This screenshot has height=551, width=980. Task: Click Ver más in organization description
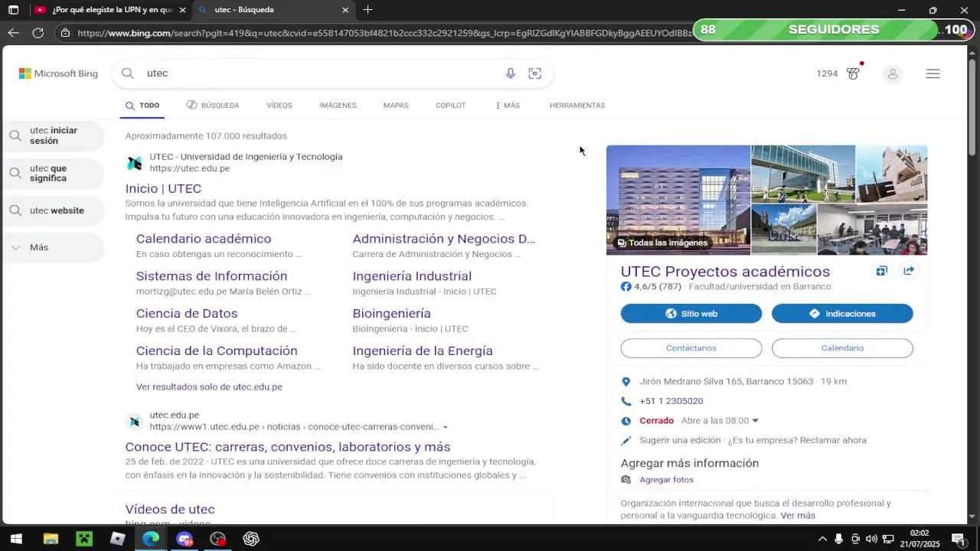pos(798,516)
